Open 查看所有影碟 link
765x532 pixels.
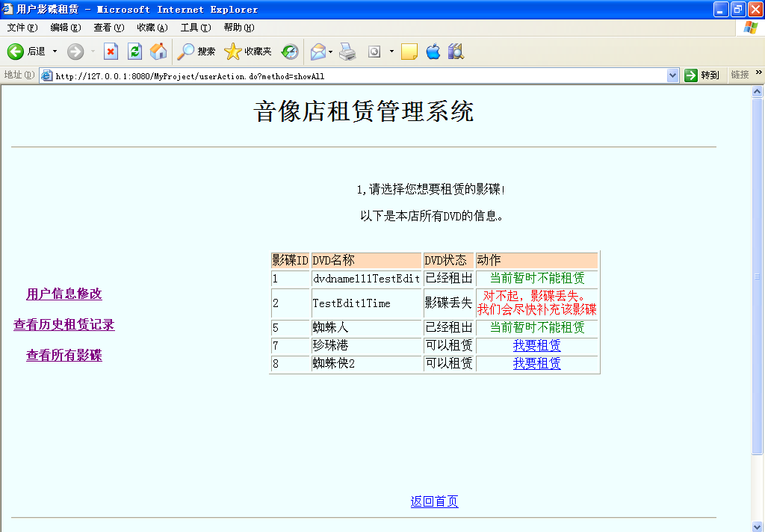click(64, 356)
